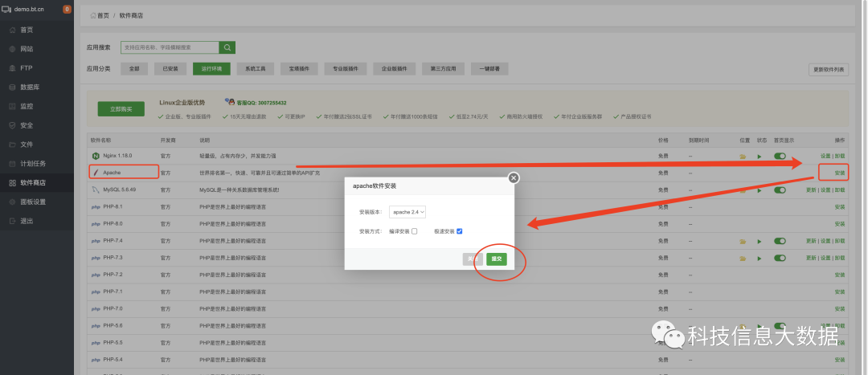Click the 提交 submit button
The height and width of the screenshot is (375, 868).
[497, 259]
